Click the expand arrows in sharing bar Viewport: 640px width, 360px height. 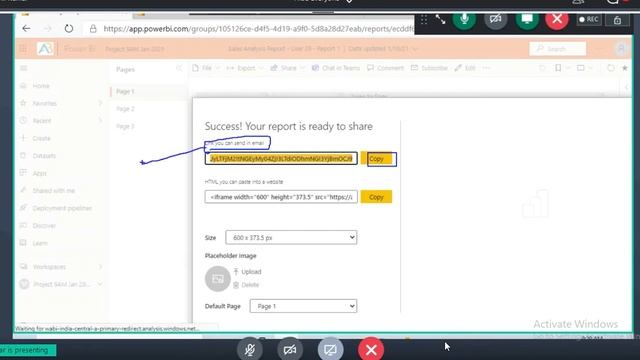[x=440, y=19]
